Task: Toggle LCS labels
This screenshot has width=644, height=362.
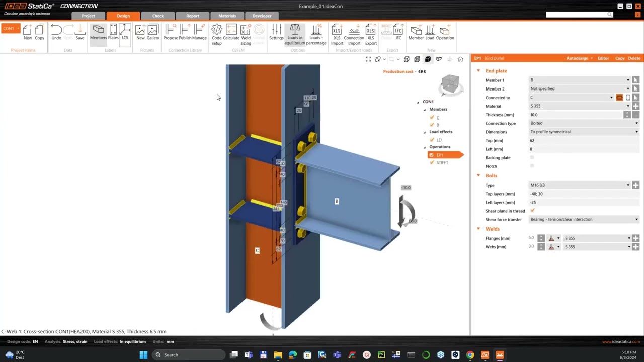Action: [125, 32]
